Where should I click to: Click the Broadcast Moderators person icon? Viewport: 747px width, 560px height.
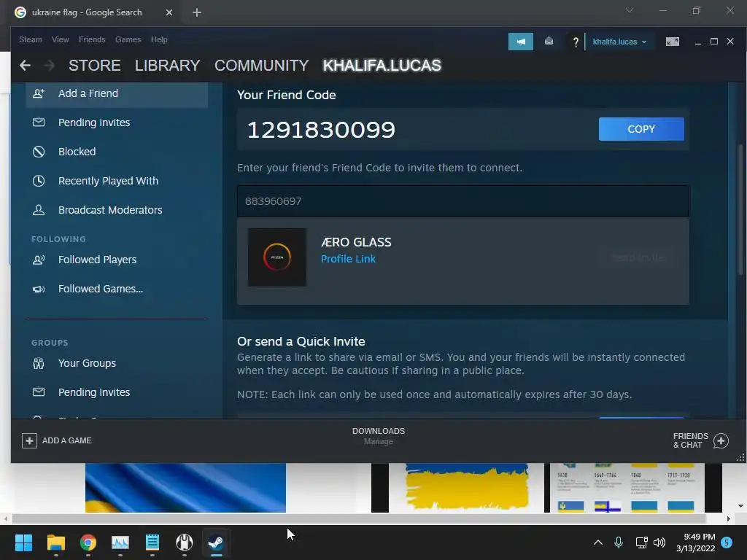pos(39,210)
